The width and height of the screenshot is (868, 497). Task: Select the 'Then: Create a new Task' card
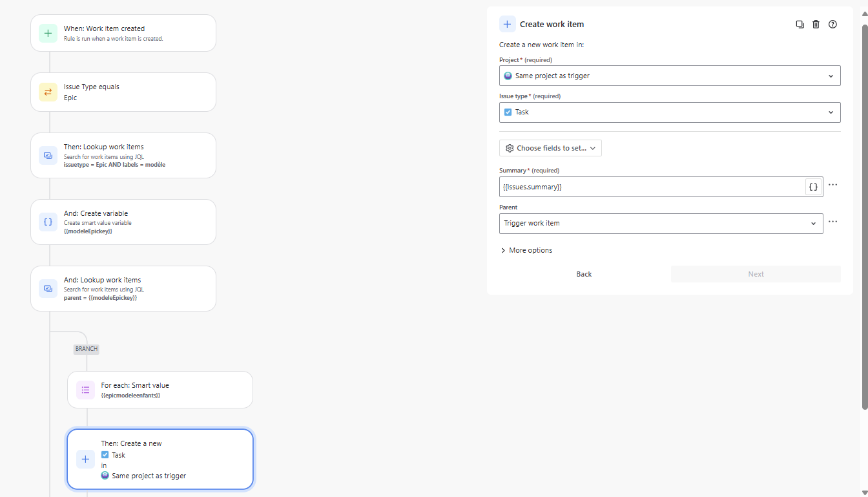[160, 459]
